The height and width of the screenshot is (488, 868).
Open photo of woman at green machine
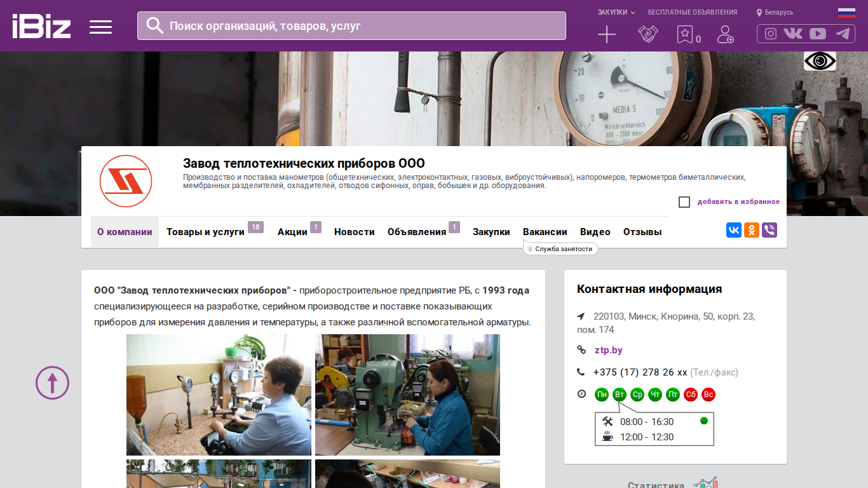(407, 395)
